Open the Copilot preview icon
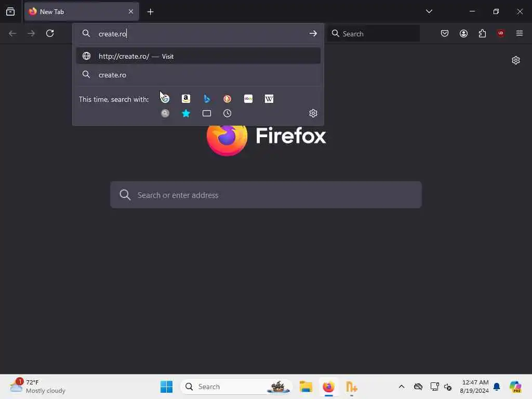 point(515,387)
